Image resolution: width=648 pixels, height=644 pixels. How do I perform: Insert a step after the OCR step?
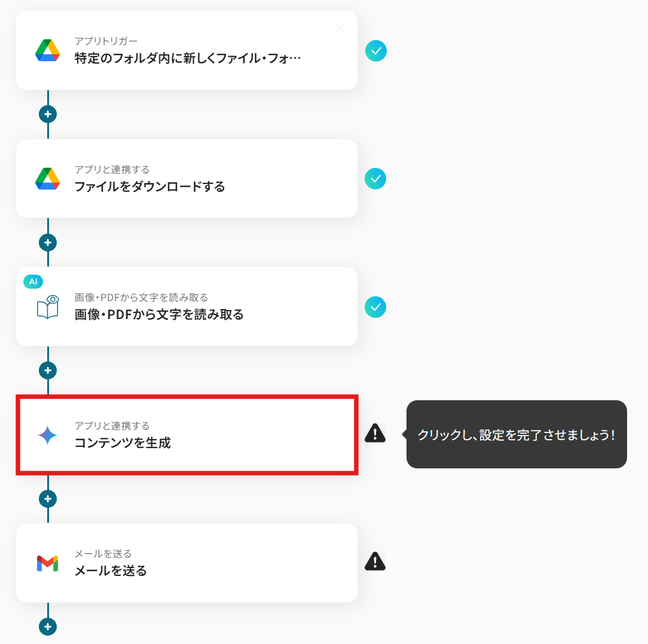[48, 370]
